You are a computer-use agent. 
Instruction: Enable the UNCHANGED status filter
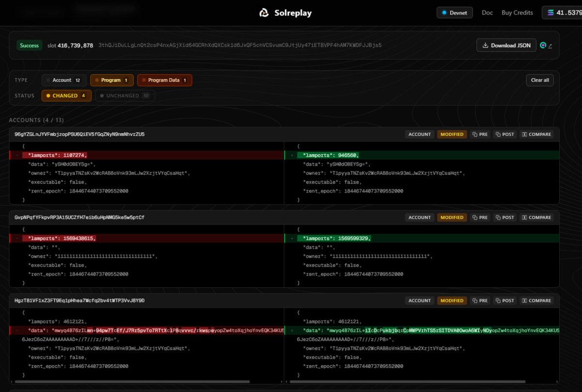pos(125,96)
